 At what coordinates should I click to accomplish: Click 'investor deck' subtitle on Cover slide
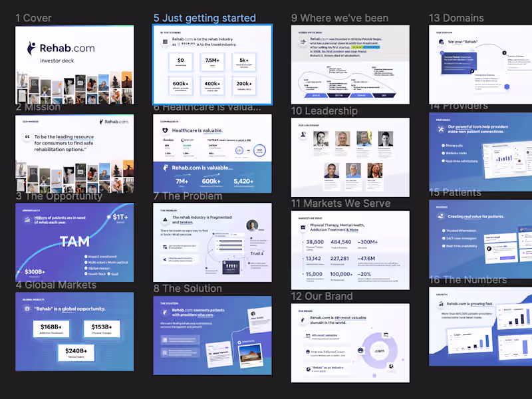click(x=57, y=61)
